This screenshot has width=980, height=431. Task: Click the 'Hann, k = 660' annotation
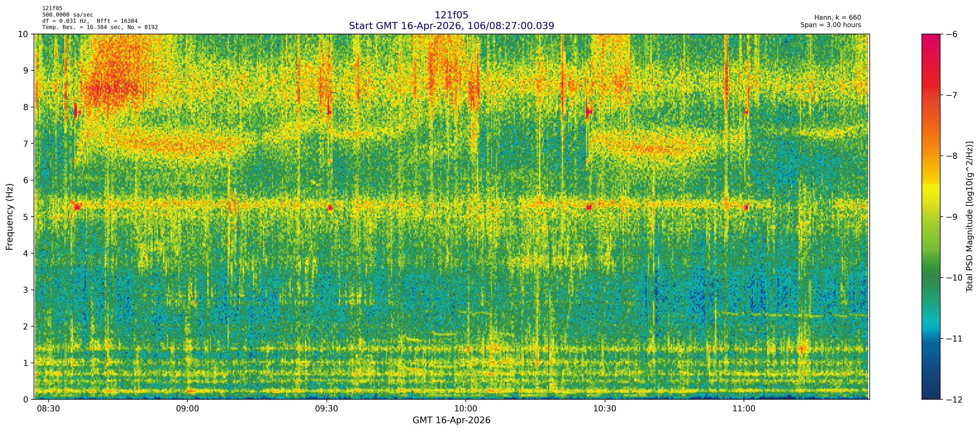(837, 18)
